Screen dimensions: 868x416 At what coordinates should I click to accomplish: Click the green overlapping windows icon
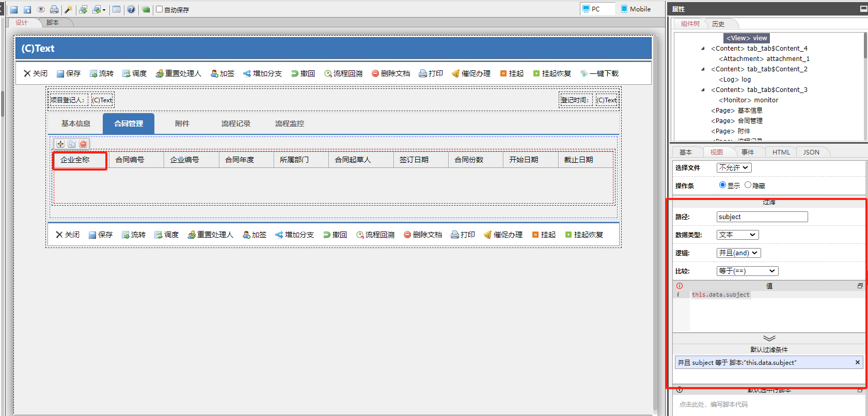(x=146, y=9)
